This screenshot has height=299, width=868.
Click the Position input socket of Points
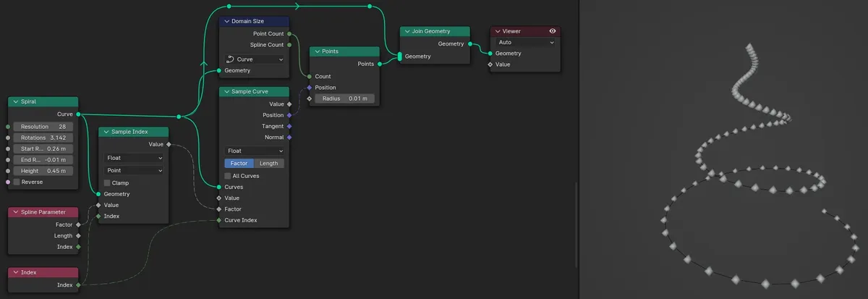310,88
